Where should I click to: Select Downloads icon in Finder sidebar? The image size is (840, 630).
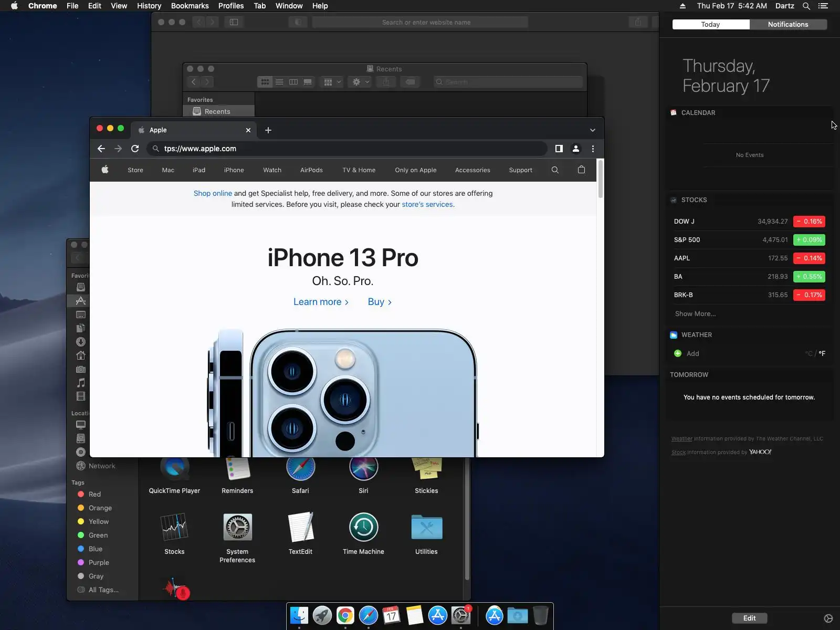[x=81, y=342]
